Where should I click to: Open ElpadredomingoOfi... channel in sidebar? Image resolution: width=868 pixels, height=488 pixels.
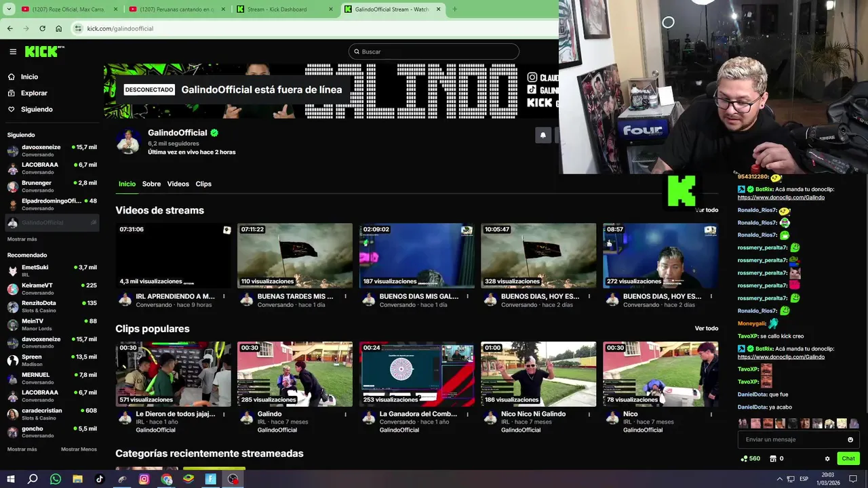coord(52,204)
